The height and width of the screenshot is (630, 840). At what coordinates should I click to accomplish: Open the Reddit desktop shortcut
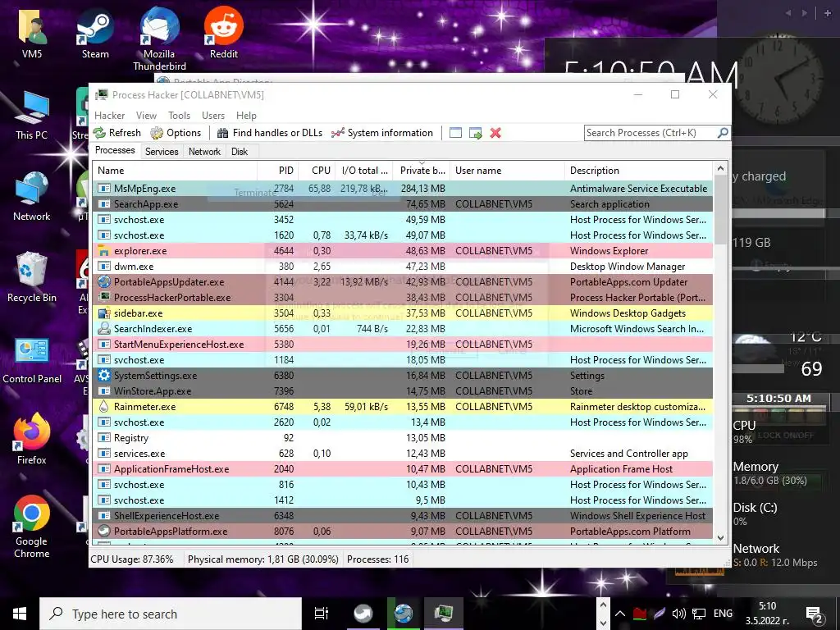(223, 33)
